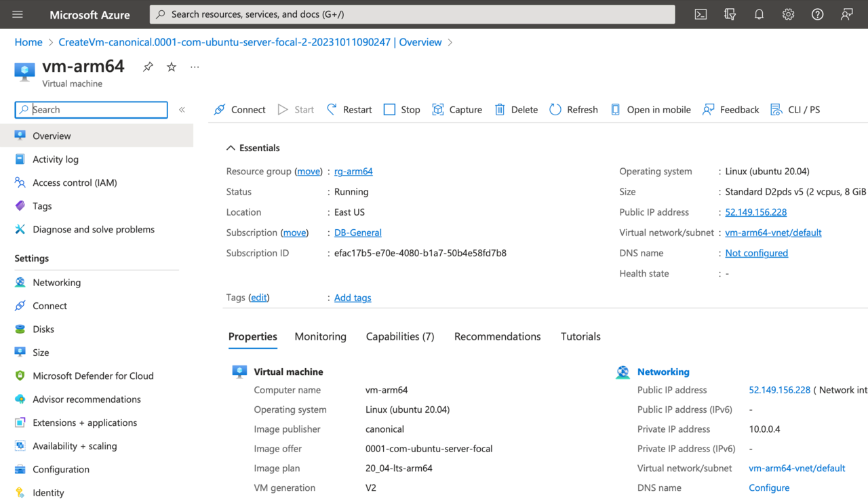Refresh the VM overview

(574, 109)
